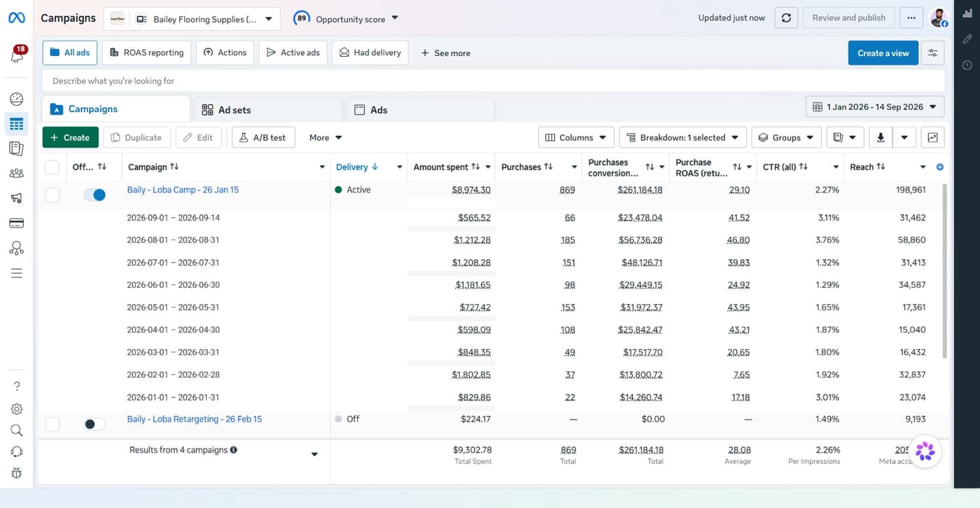Open All tools hamburger menu icon
980x508 pixels.
(x=17, y=273)
